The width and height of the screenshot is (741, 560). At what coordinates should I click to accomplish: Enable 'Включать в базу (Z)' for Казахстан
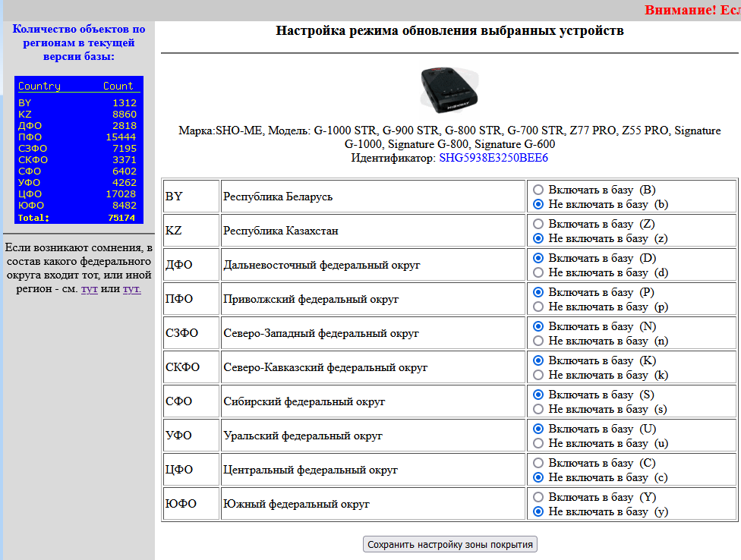click(538, 224)
